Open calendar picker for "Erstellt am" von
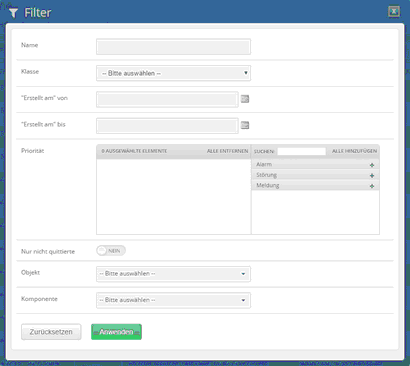410x366 pixels. coord(245,99)
